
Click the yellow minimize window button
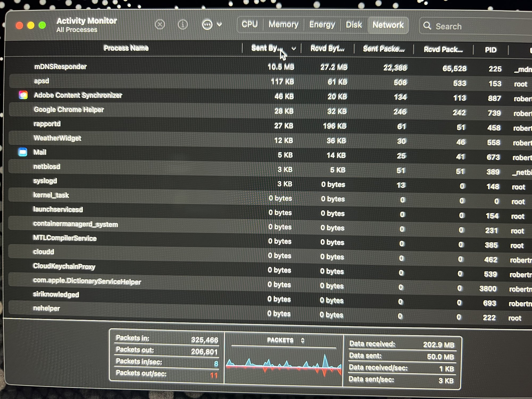point(31,25)
